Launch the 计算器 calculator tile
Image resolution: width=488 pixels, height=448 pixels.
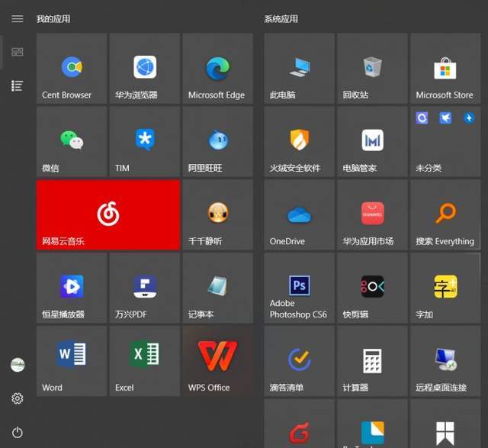point(372,362)
